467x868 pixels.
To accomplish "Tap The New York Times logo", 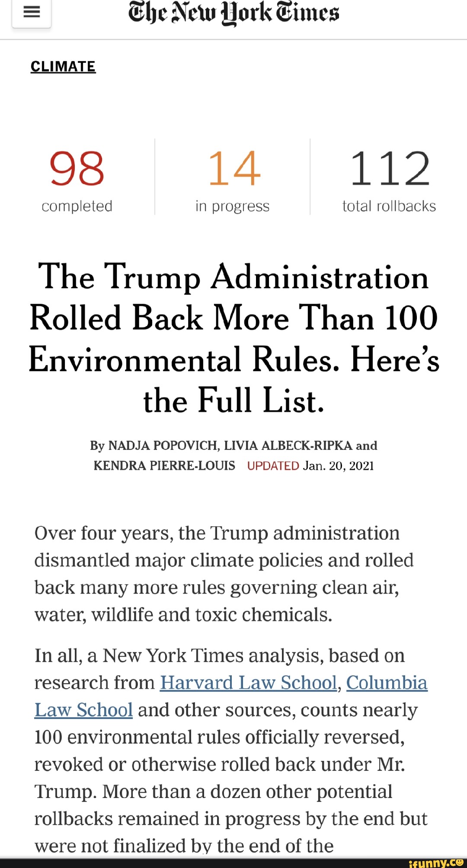I will click(233, 13).
